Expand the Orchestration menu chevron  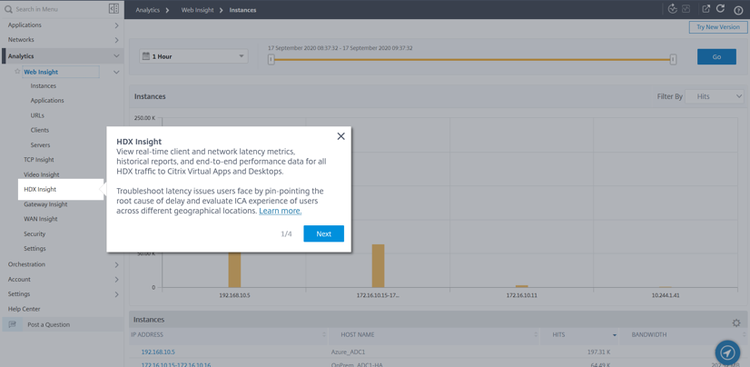tap(116, 265)
